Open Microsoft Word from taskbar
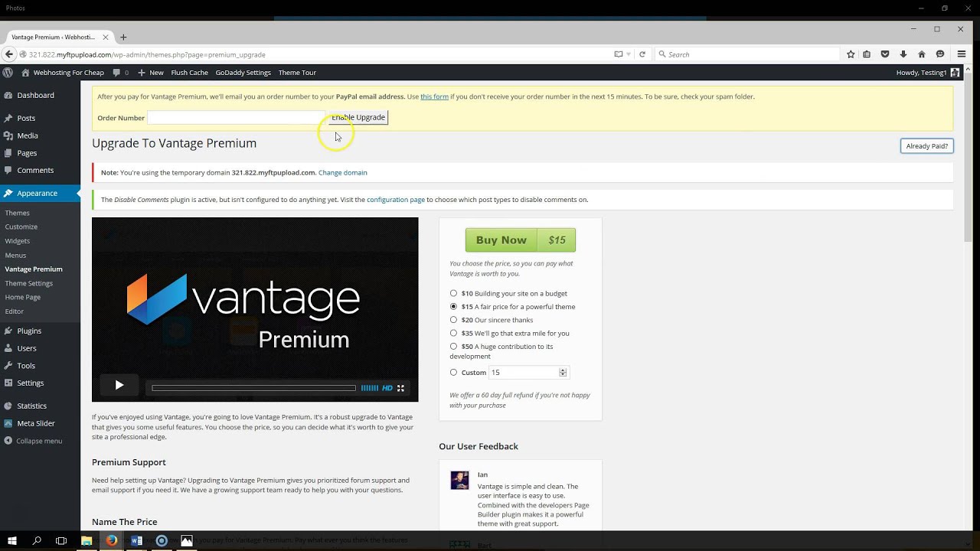This screenshot has height=551, width=980. (136, 540)
